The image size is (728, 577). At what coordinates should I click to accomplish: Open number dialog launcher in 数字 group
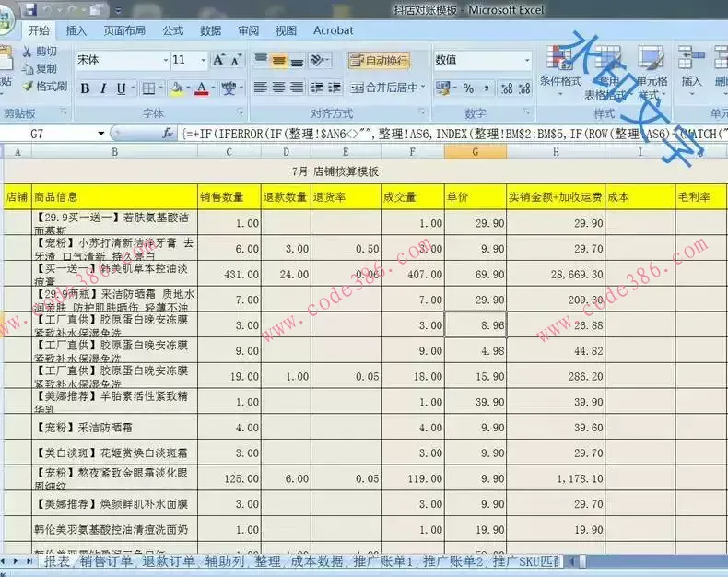pyautogui.click(x=527, y=112)
